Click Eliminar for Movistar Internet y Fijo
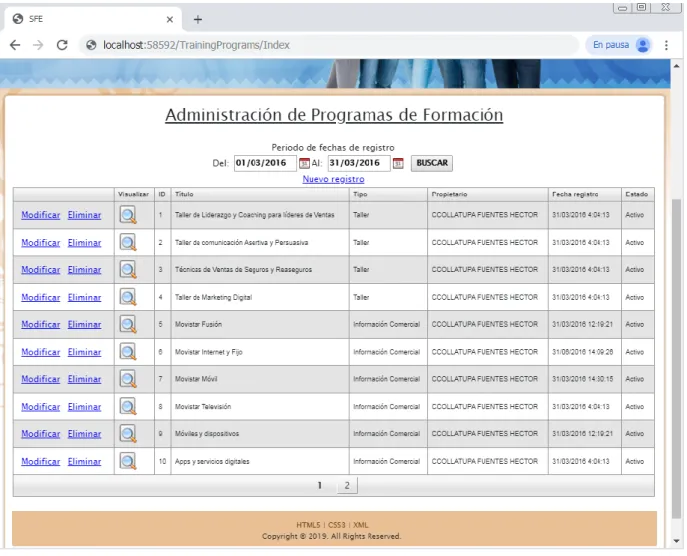This screenshot has height=556, width=687. [x=84, y=352]
